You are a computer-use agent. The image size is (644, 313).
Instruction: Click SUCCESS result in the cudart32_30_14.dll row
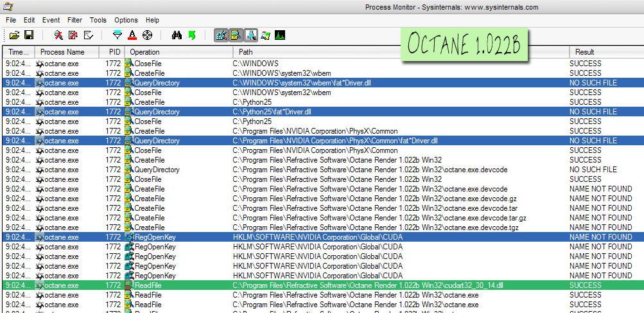tap(586, 285)
